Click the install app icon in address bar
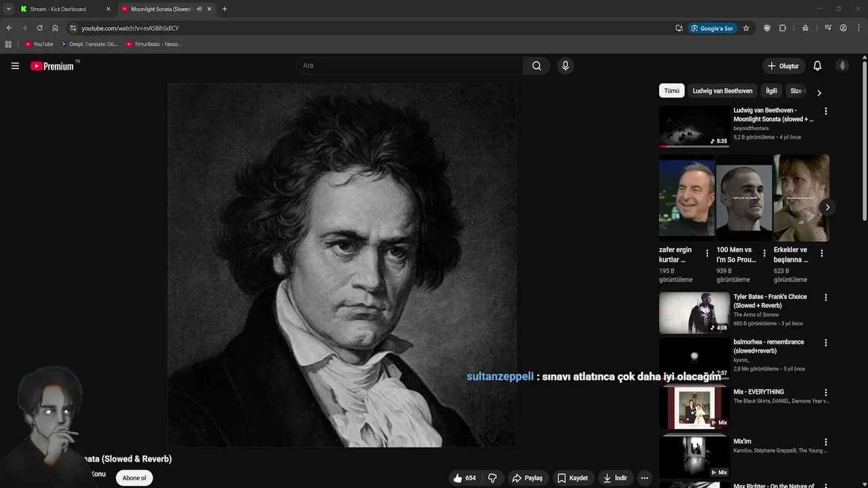Viewport: 868px width, 488px height. tap(679, 28)
